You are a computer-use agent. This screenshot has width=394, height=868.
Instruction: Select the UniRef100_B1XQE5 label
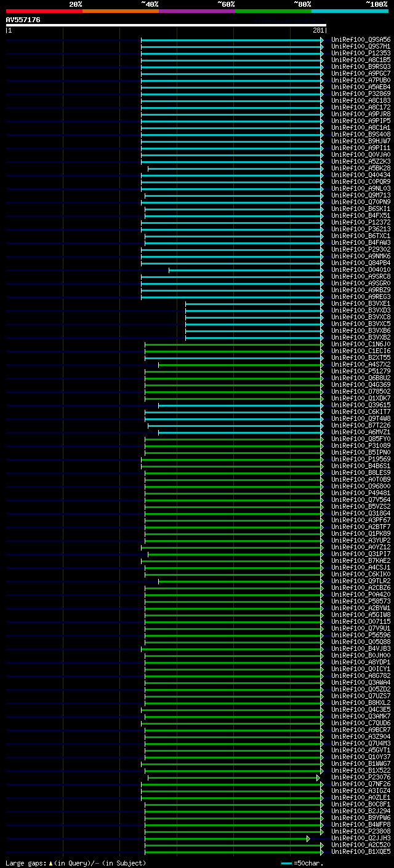point(361,852)
